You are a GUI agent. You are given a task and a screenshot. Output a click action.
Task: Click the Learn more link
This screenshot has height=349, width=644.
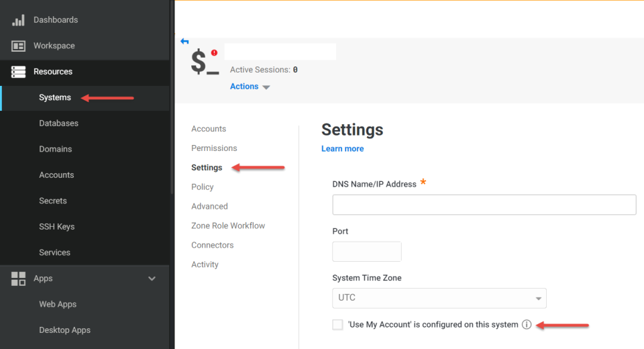(x=342, y=149)
